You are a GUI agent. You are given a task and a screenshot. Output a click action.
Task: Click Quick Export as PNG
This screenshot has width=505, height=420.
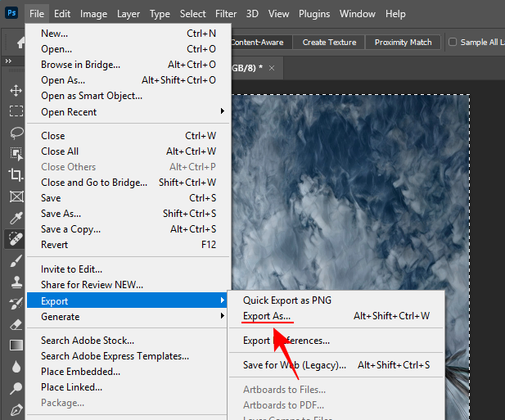336,300
